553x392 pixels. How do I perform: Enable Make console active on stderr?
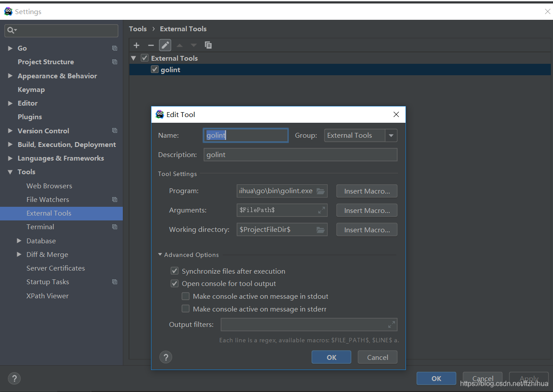click(x=186, y=309)
